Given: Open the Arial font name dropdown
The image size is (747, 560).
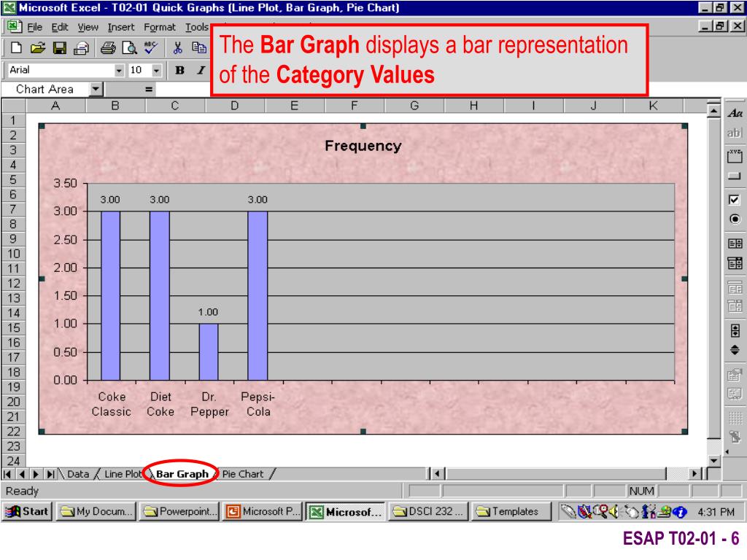Looking at the screenshot, I should point(119,71).
